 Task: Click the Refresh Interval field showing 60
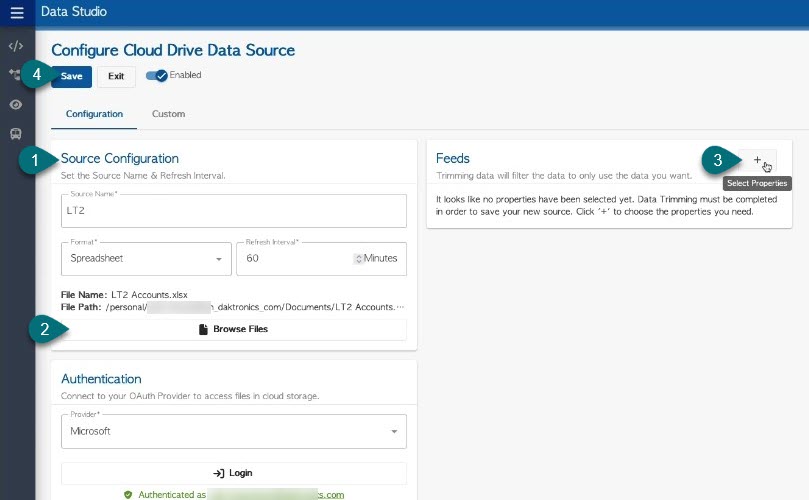(x=295, y=259)
